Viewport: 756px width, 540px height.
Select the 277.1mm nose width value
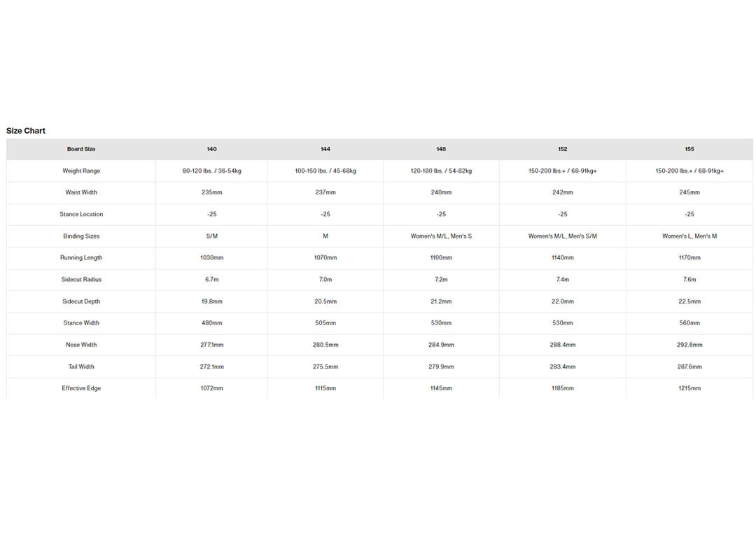212,345
